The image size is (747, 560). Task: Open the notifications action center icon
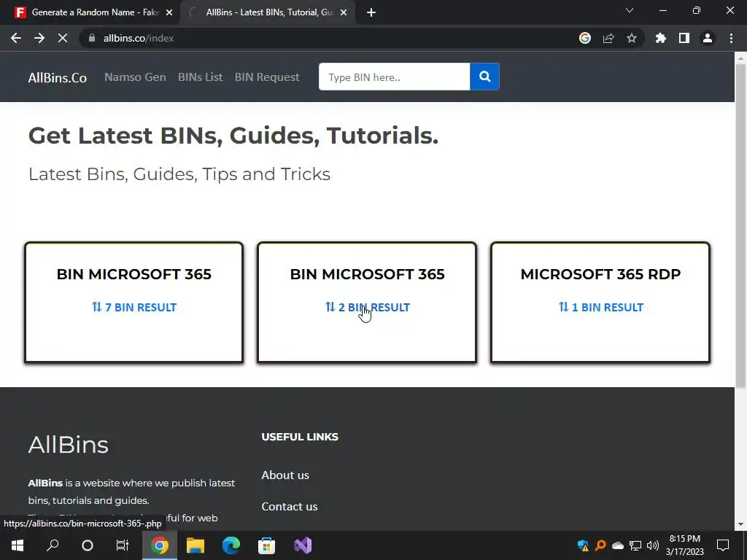(x=723, y=545)
